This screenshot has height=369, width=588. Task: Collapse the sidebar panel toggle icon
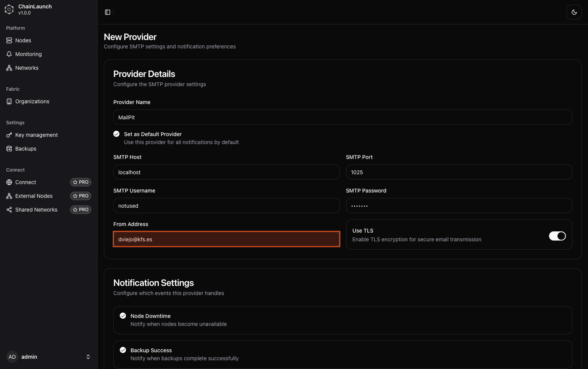pyautogui.click(x=108, y=12)
